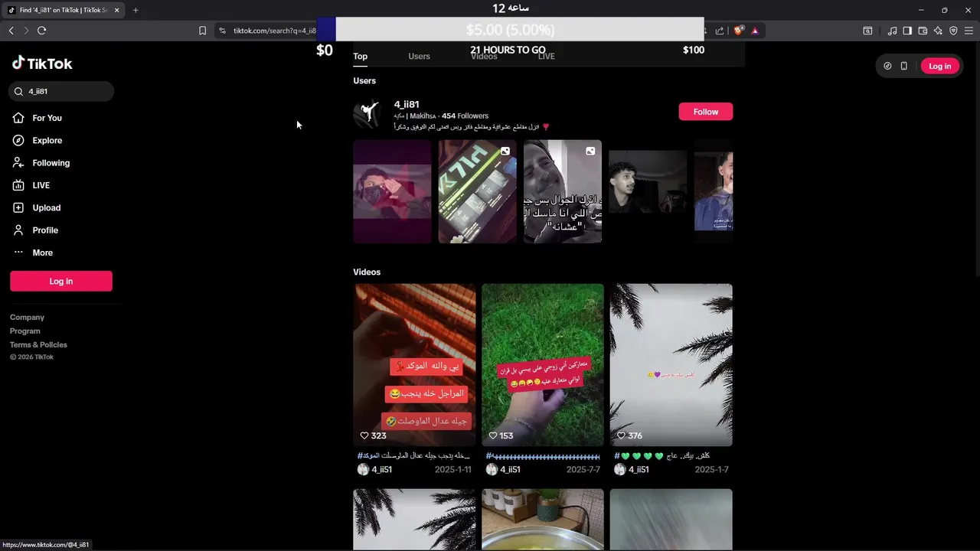Open Brave Shields lion icon
980x551 pixels.
point(739,31)
